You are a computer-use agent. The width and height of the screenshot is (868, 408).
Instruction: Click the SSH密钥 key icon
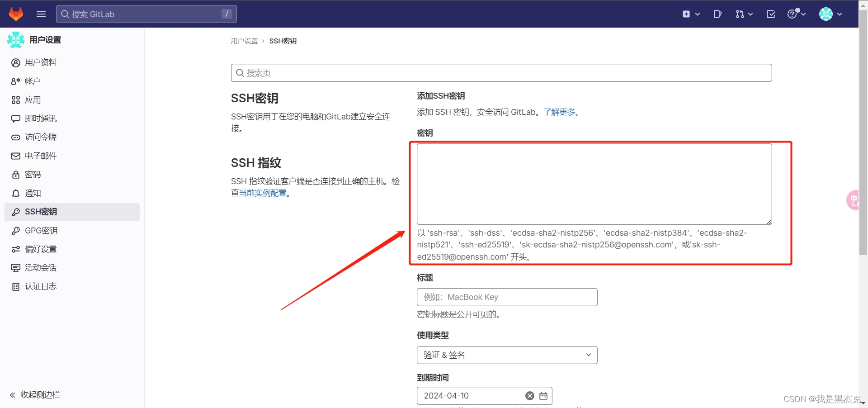coord(16,212)
